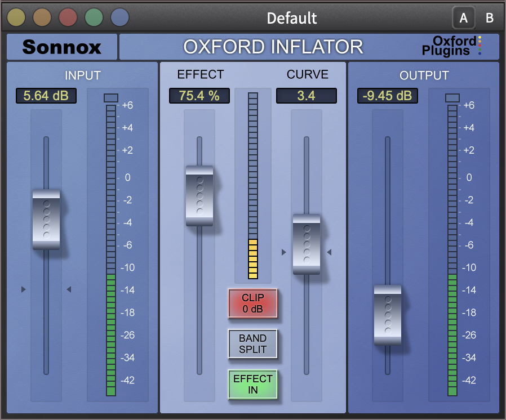Click the right arrow marker beside CURVE slider
This screenshot has height=420, width=506.
(x=329, y=252)
